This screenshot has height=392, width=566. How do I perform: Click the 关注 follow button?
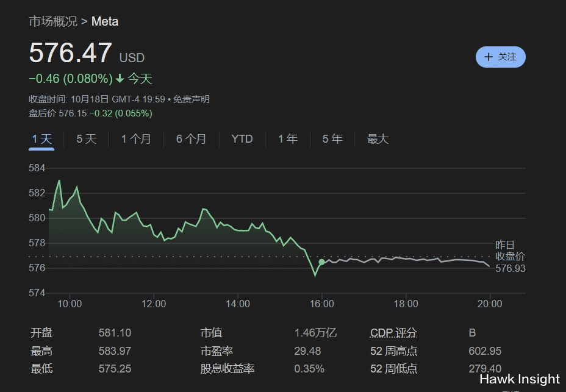click(x=500, y=57)
